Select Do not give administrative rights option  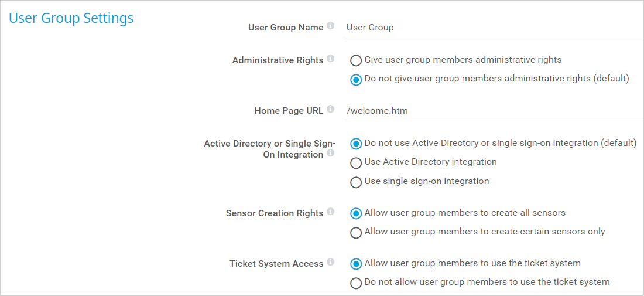pyautogui.click(x=355, y=79)
